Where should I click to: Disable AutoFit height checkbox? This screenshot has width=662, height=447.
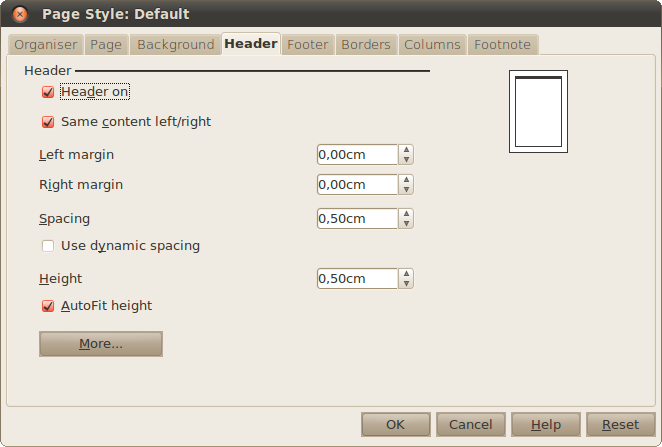coord(48,306)
